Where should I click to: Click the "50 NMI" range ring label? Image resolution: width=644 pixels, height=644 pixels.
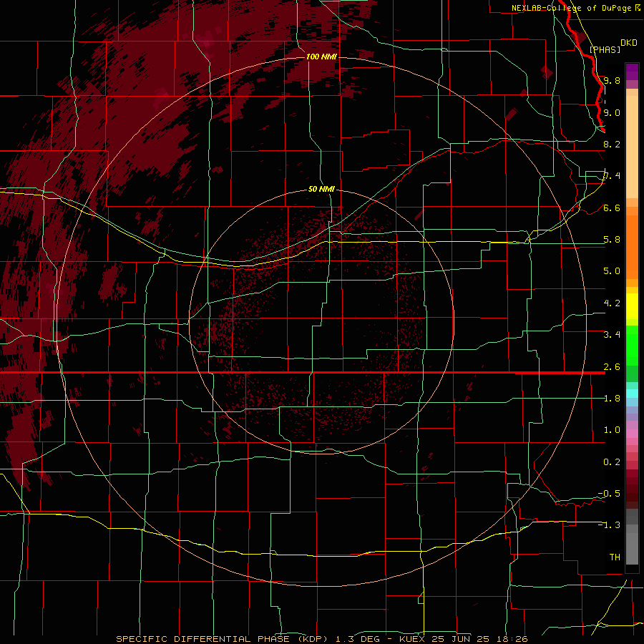321,190
